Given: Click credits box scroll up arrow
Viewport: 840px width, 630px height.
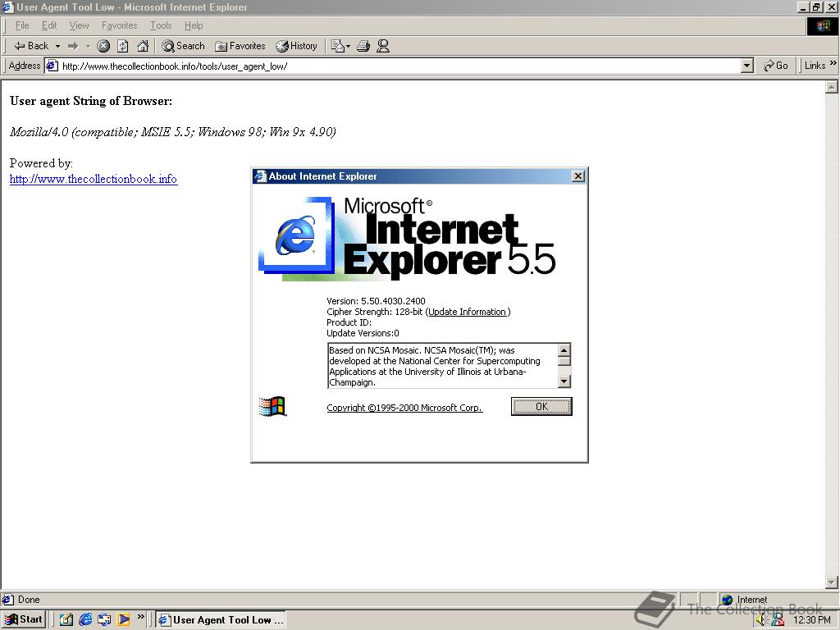Looking at the screenshot, I should pos(564,350).
